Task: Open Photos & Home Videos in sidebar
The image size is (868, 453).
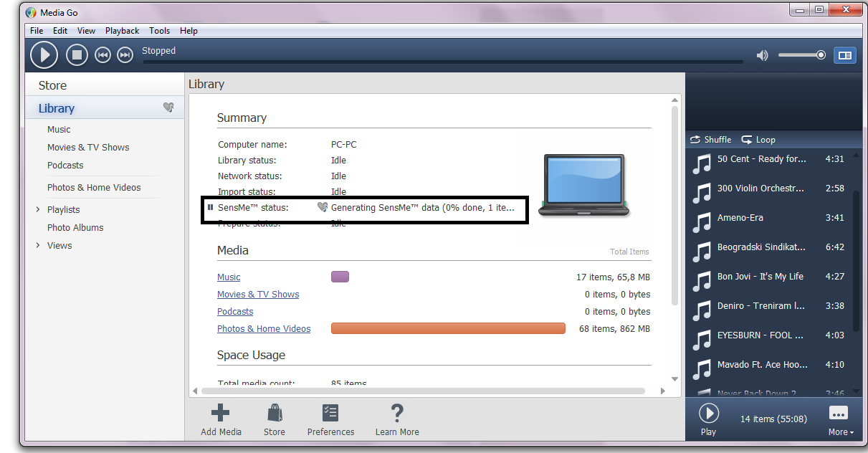Action: click(x=94, y=188)
